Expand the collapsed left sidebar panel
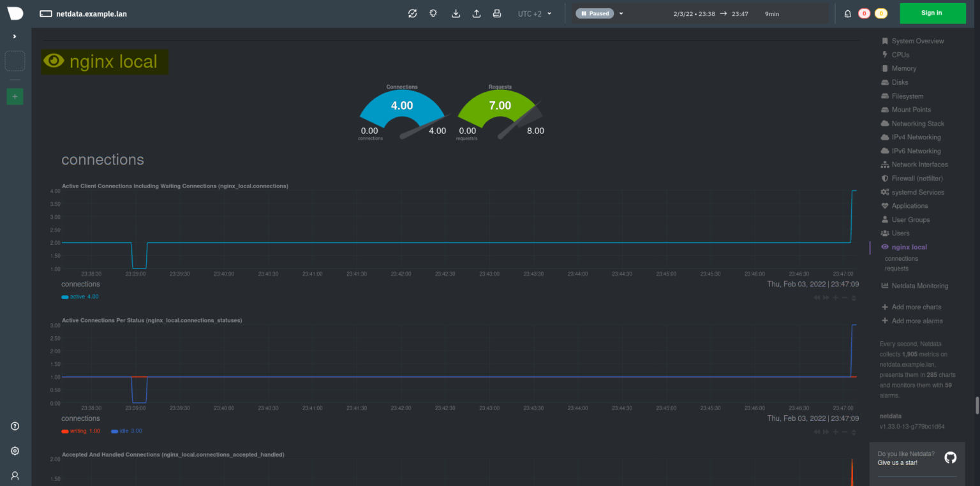 [15, 36]
